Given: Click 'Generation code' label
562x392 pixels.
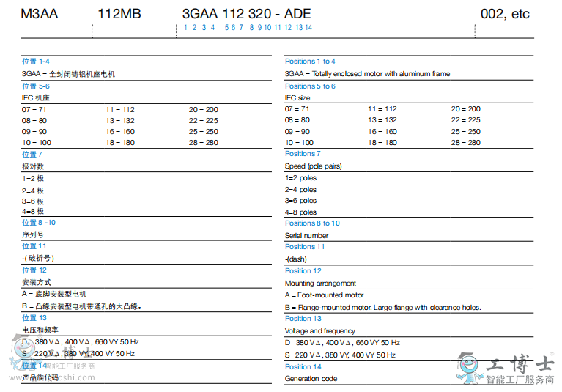Looking at the screenshot, I should pos(311,379).
